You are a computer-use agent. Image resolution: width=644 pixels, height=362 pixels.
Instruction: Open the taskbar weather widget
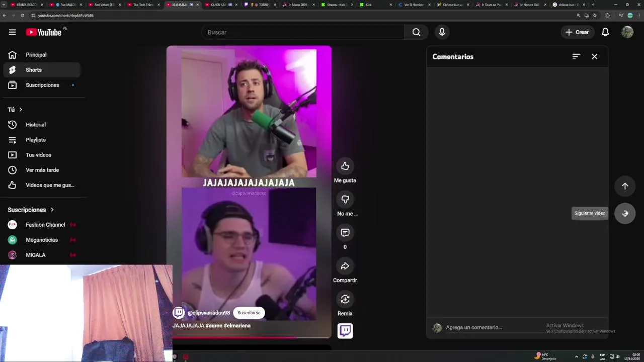(546, 356)
